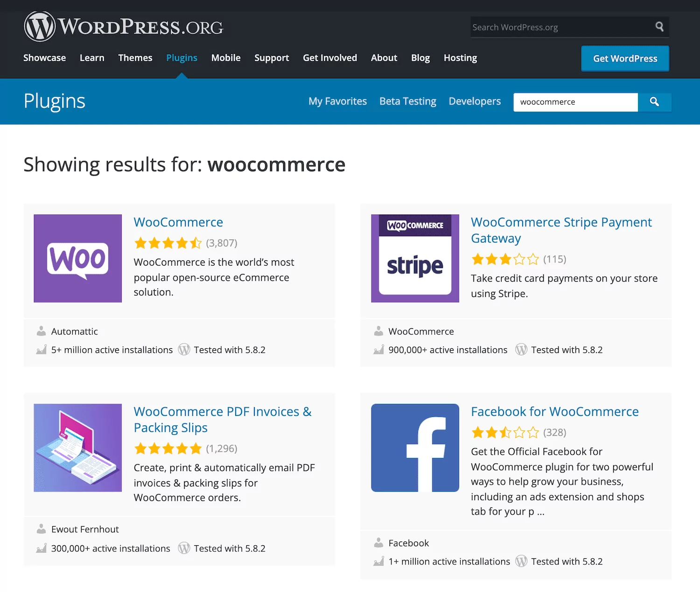
Task: Select the Facebook plugin icon
Action: click(414, 448)
